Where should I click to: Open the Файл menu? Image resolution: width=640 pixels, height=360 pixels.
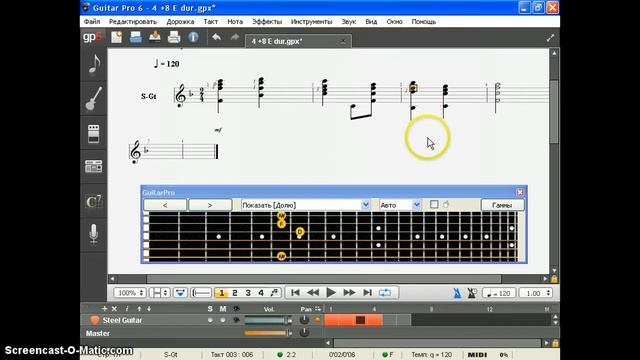[x=92, y=22]
